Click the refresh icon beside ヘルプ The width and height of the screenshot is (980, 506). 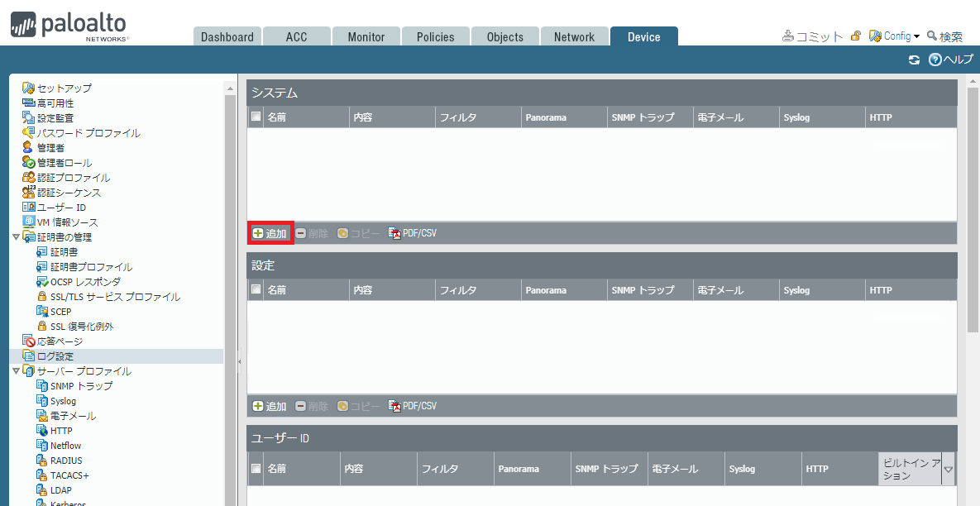pyautogui.click(x=915, y=60)
